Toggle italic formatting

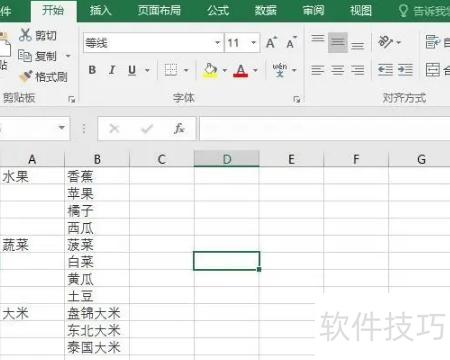112,70
